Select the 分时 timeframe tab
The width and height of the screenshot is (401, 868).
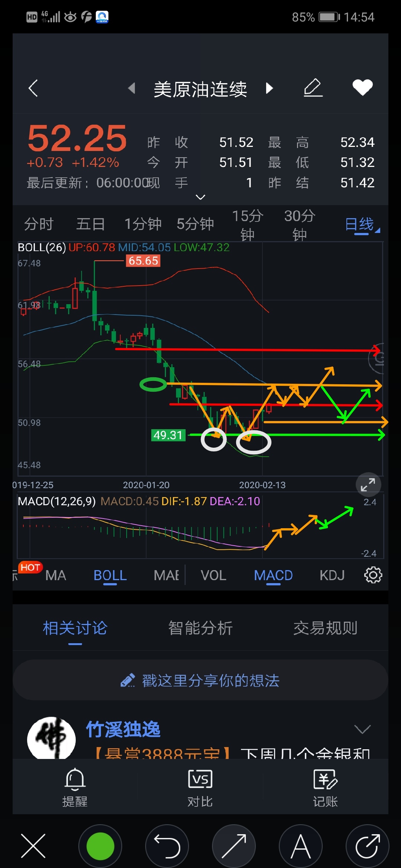[39, 224]
